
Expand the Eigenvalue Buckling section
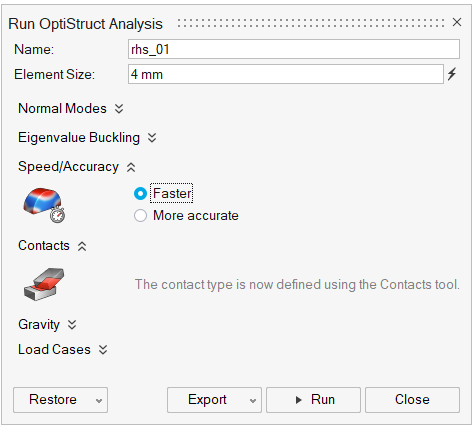click(x=152, y=138)
